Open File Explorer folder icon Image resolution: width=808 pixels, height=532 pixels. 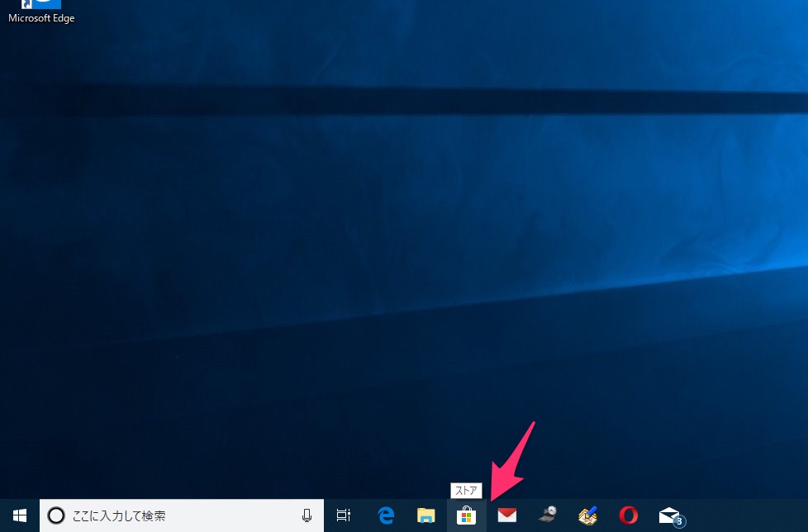(426, 515)
